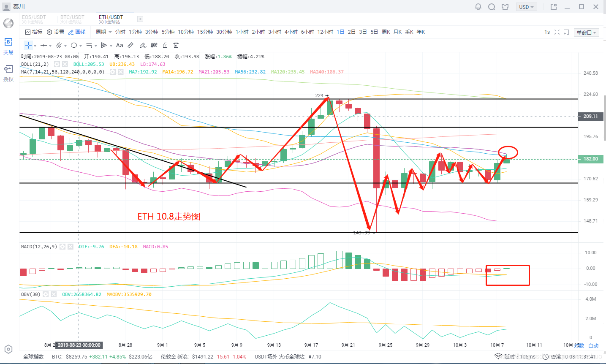Click the pop-out window icon in title bar
The width and height of the screenshot is (606, 364).
(x=554, y=7)
